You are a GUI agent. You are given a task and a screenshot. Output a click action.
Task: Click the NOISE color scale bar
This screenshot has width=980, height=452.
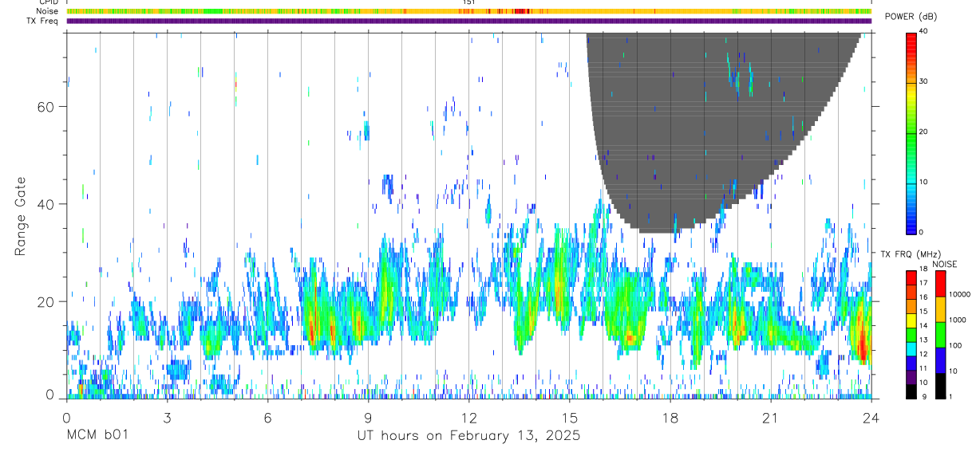(x=941, y=333)
